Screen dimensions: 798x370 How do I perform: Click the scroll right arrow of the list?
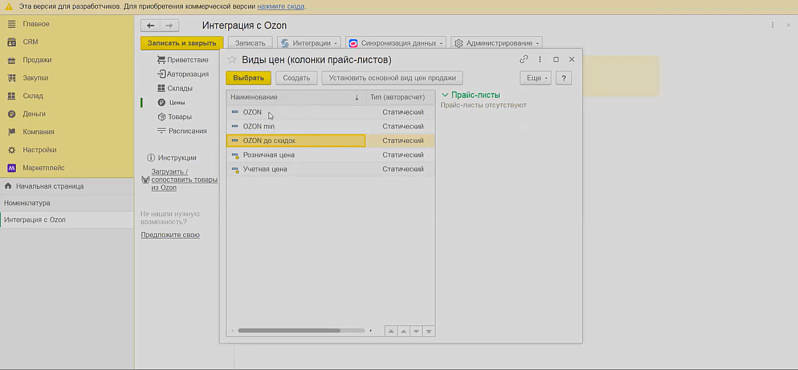[371, 330]
